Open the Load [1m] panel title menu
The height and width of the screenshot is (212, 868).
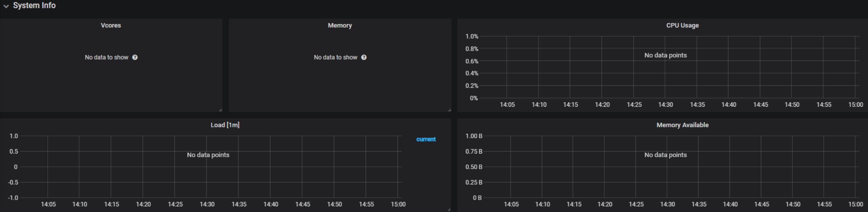pyautogui.click(x=225, y=125)
